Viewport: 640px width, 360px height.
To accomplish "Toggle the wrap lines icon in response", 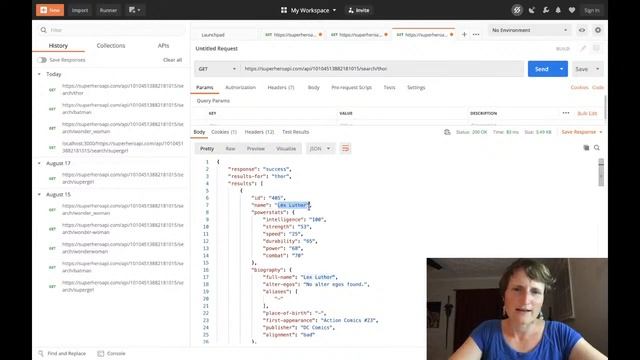I will click(345, 149).
